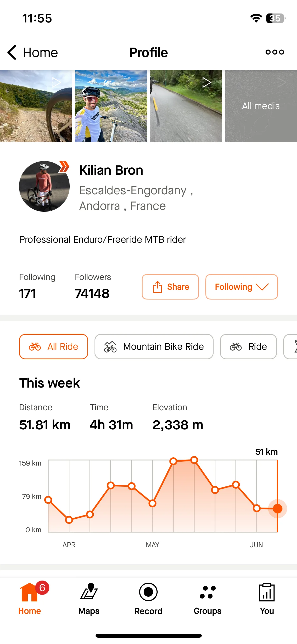The image size is (297, 644).
Task: Start recording with the Record icon
Action: click(x=148, y=592)
